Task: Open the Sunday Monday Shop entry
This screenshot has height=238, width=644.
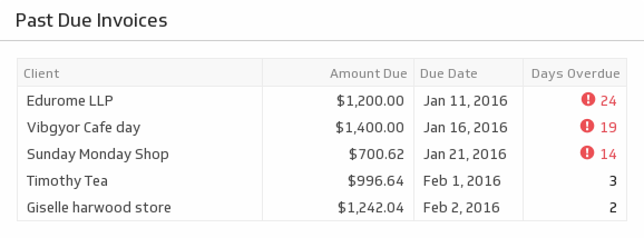Action: pyautogui.click(x=98, y=154)
